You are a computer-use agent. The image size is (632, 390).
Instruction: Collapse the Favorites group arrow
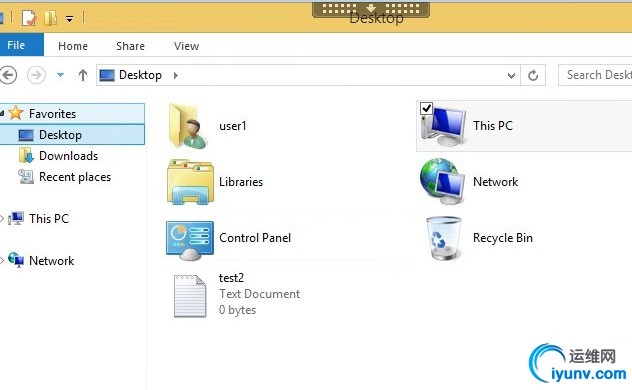[x=2, y=114]
